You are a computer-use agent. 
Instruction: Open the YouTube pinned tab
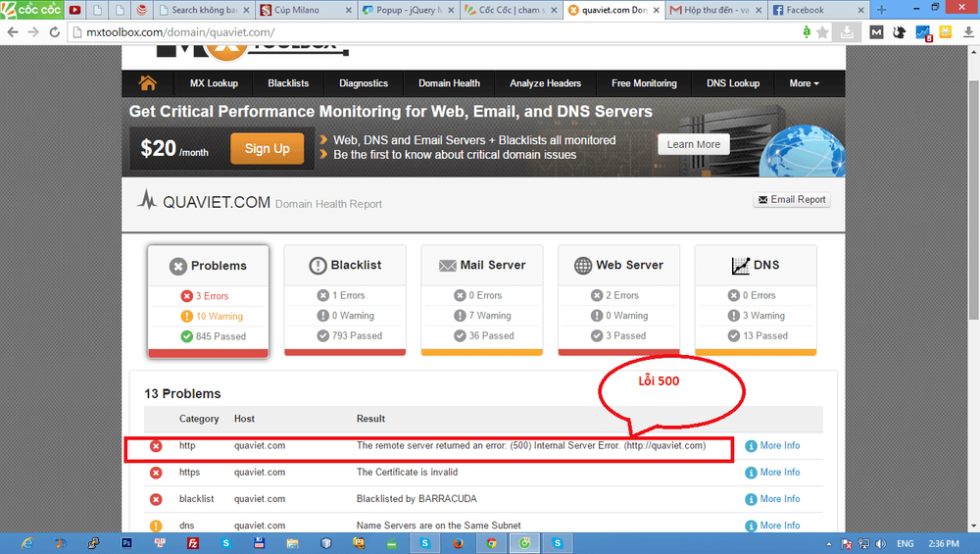click(x=74, y=10)
